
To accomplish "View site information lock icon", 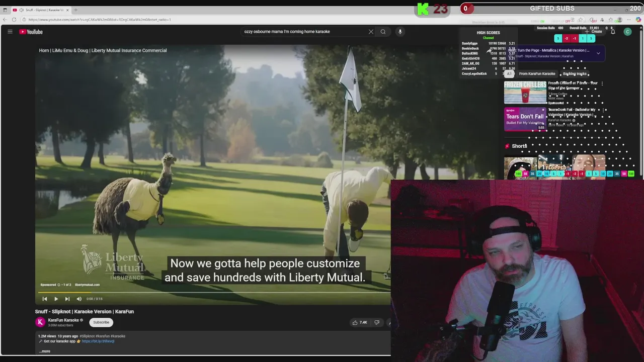I will click(x=24, y=20).
